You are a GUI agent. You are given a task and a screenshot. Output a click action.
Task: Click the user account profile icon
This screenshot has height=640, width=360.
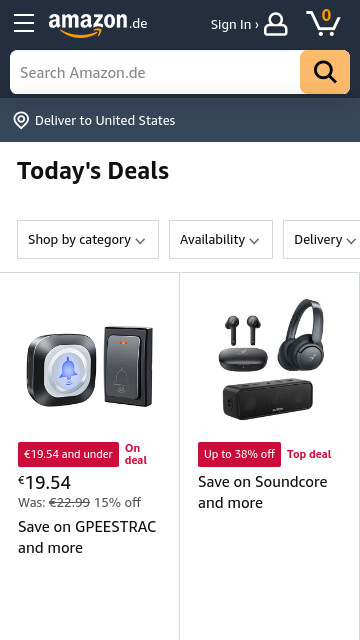tap(276, 24)
